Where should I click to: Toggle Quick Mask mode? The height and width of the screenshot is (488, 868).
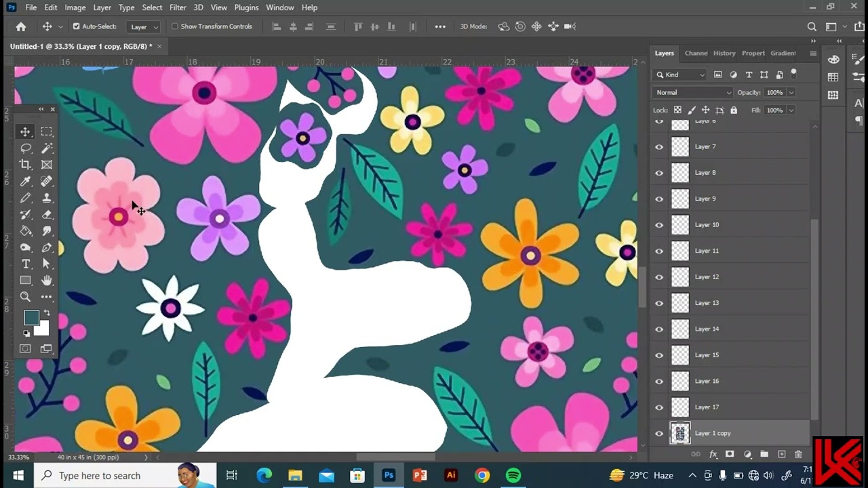coord(25,348)
